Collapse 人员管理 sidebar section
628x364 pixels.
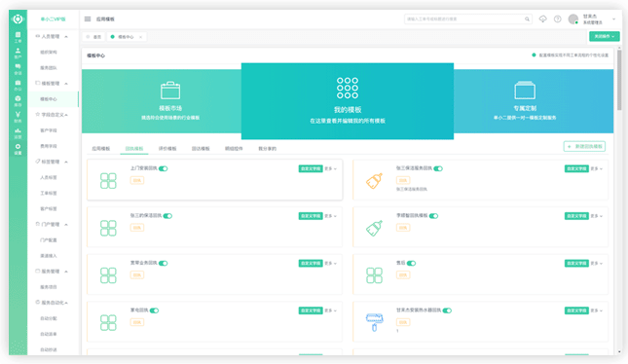[66, 36]
